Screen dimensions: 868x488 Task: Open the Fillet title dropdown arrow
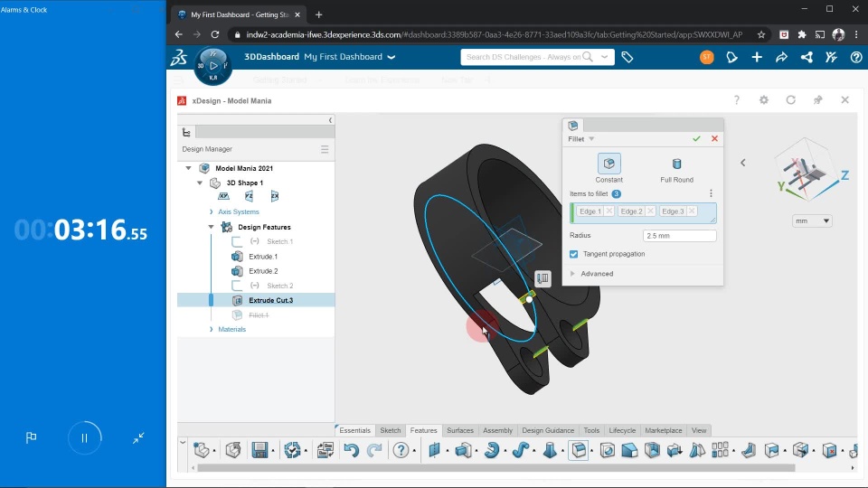tap(591, 139)
